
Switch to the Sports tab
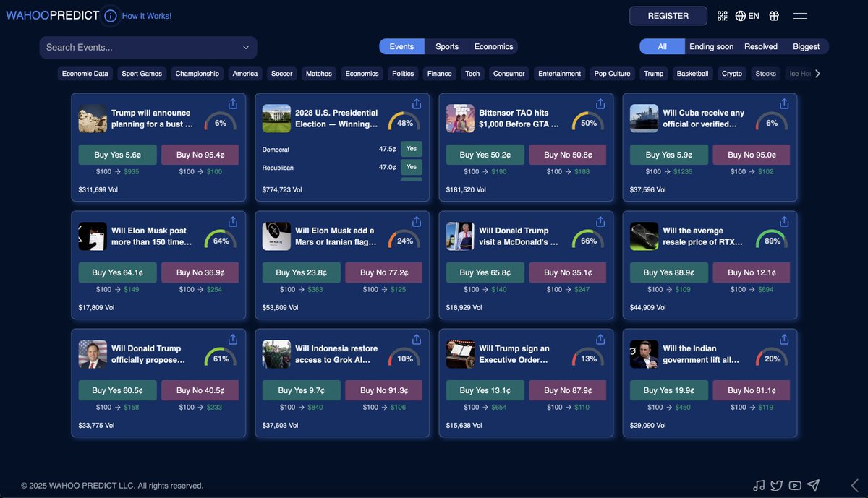[x=446, y=46]
